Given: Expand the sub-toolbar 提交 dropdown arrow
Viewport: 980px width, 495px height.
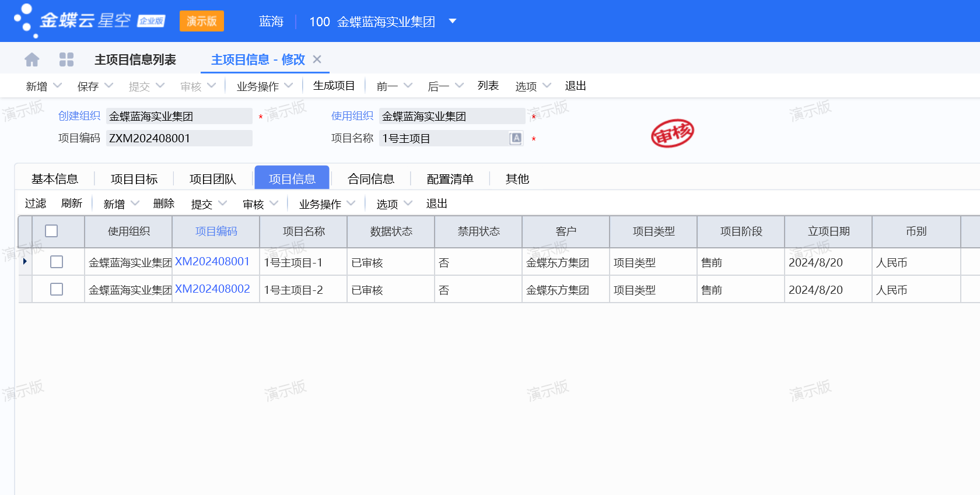Looking at the screenshot, I should click(x=222, y=203).
